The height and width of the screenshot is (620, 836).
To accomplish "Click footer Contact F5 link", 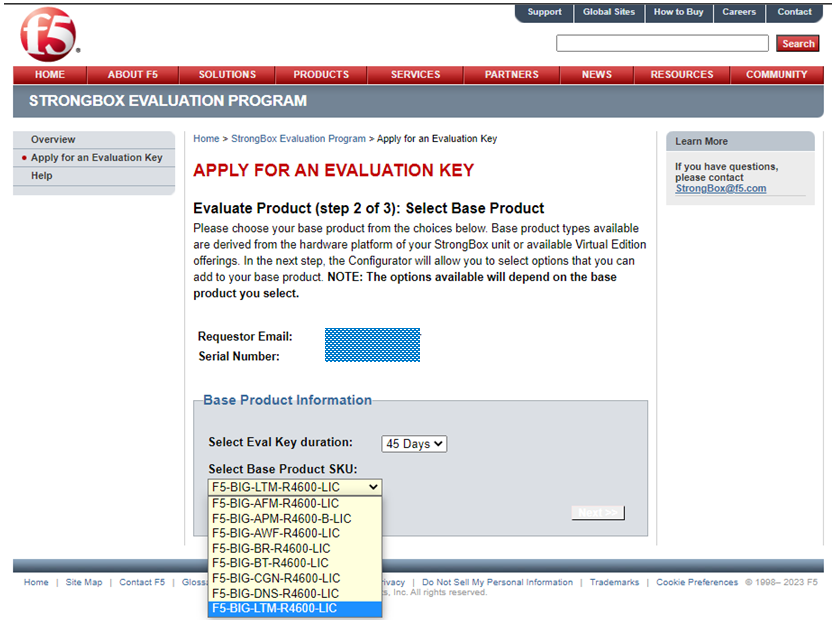I will point(142,582).
